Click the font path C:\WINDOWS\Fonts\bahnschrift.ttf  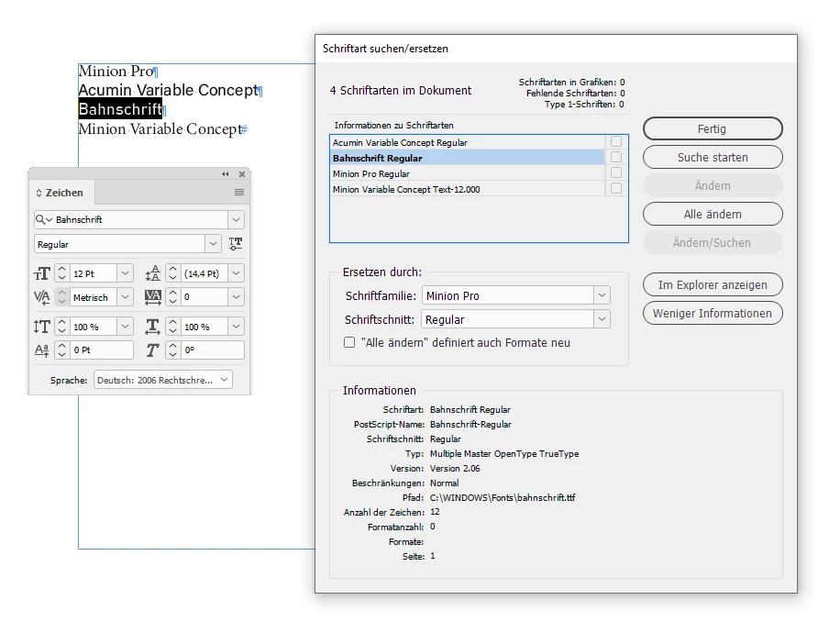[503, 497]
